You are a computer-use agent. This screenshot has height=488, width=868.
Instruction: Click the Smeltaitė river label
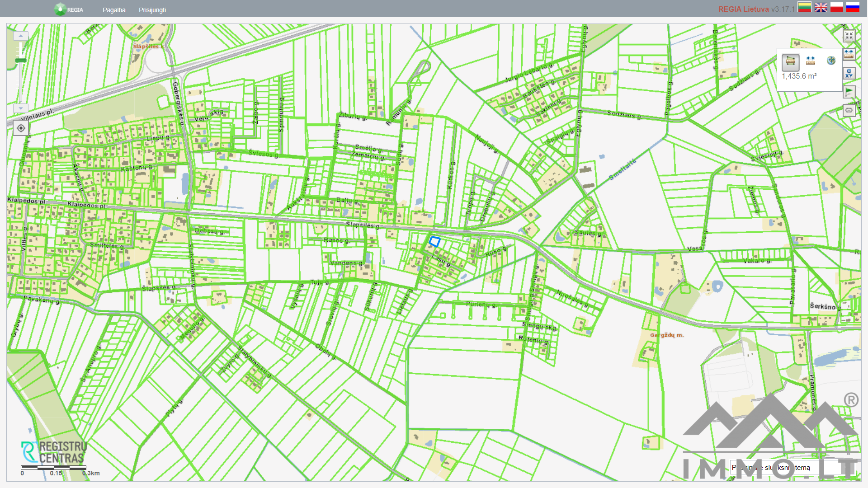tap(623, 169)
